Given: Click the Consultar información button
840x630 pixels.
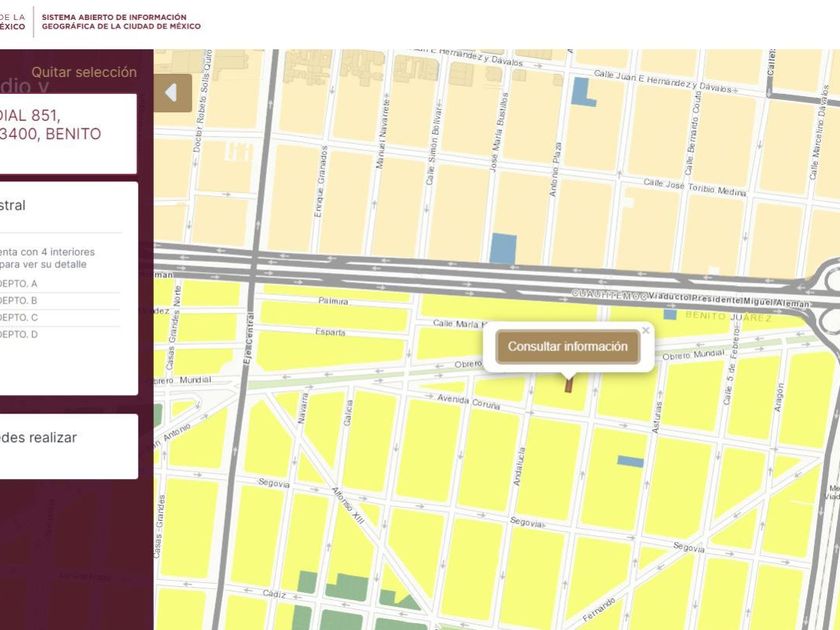Looking at the screenshot, I should (568, 347).
